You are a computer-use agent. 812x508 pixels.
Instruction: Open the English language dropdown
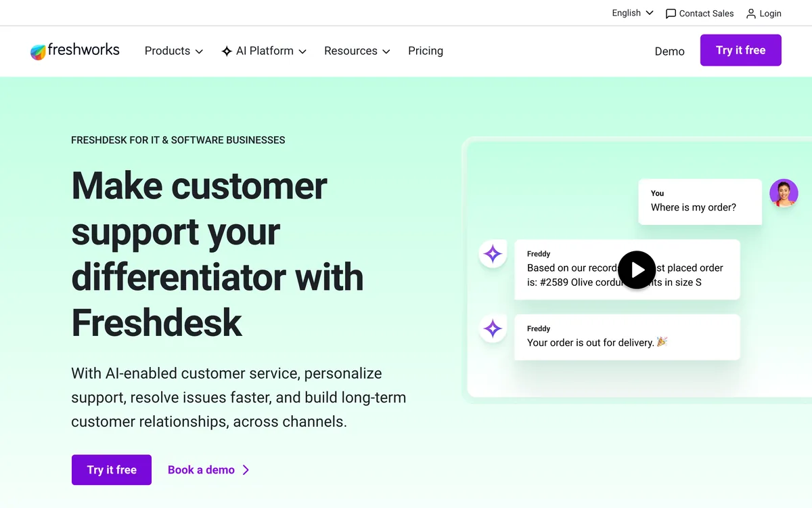click(633, 13)
